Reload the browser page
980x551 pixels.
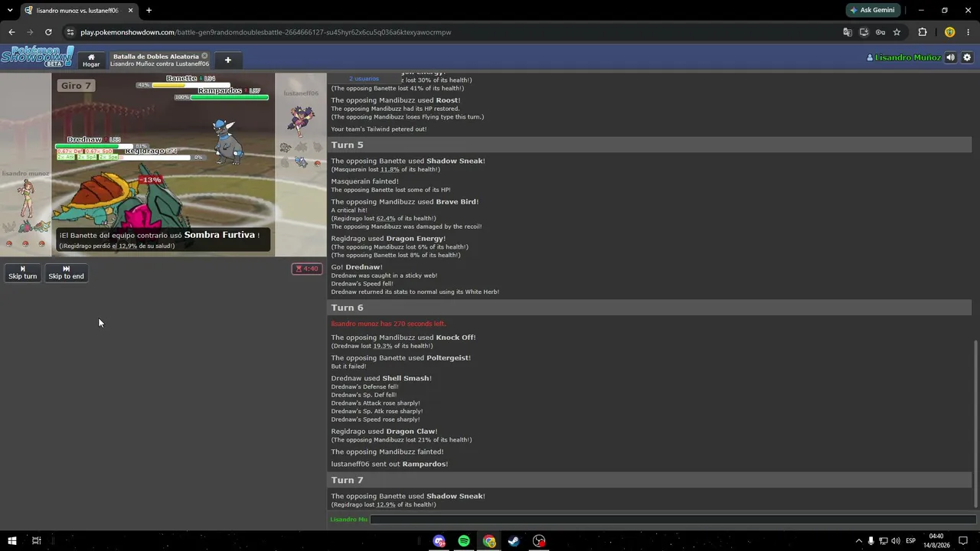(x=48, y=32)
